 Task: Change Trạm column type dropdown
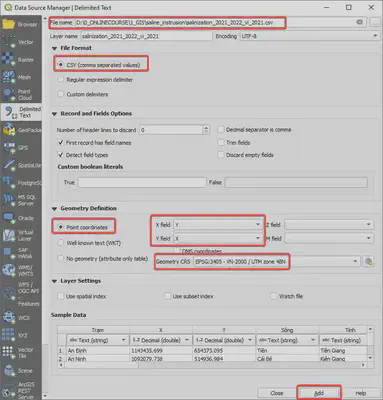pos(97,340)
